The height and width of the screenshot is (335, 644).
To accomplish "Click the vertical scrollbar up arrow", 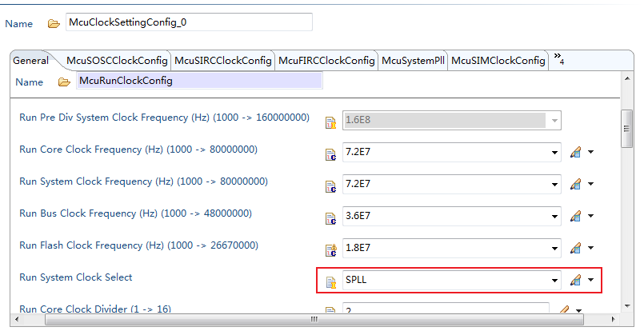I will tap(627, 78).
